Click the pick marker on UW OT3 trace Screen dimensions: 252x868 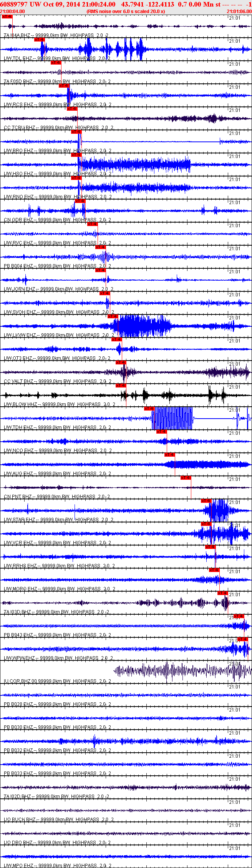116,339
